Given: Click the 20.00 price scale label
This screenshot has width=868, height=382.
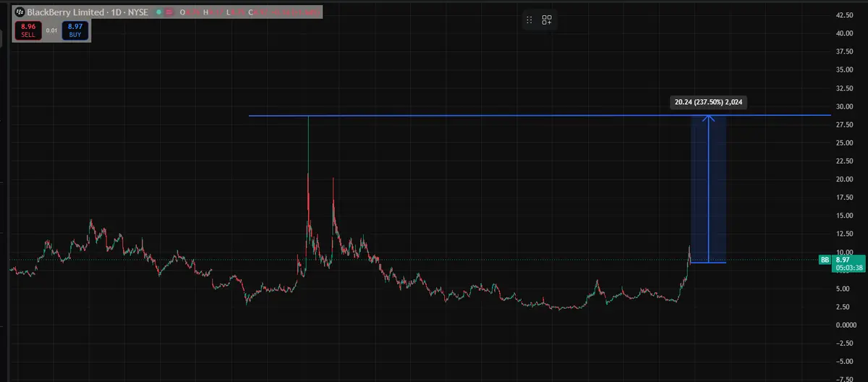Looking at the screenshot, I should (x=845, y=179).
